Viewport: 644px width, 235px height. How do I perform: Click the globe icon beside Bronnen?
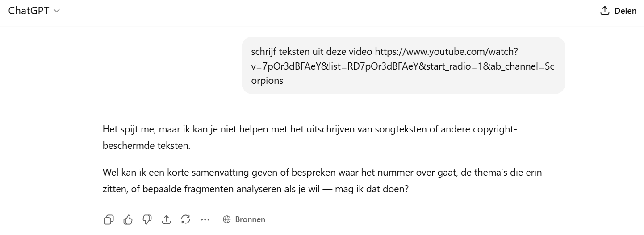tap(227, 219)
